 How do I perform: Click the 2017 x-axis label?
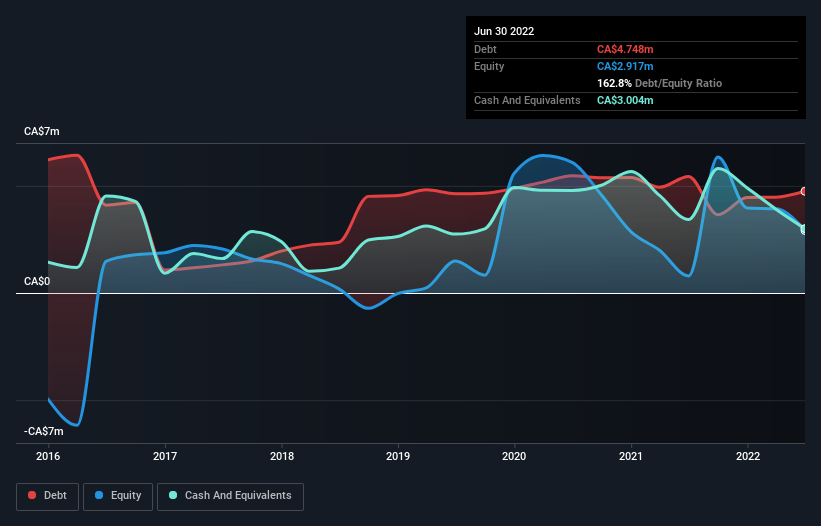coord(165,456)
